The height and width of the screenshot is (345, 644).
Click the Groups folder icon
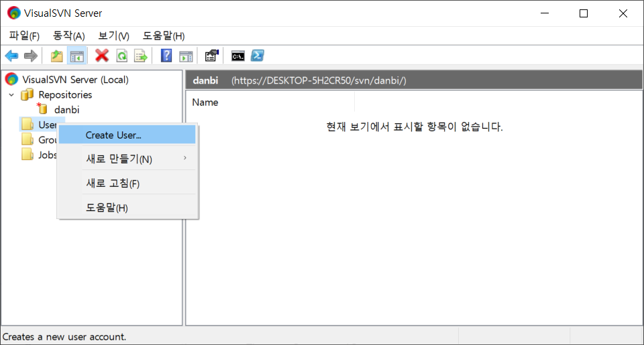pos(27,139)
